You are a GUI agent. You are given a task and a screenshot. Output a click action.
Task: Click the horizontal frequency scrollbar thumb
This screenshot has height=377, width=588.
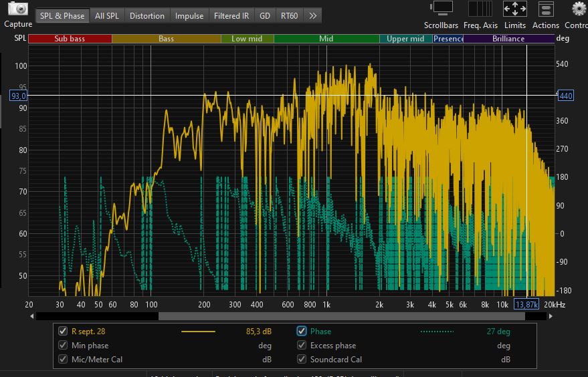(x=341, y=316)
